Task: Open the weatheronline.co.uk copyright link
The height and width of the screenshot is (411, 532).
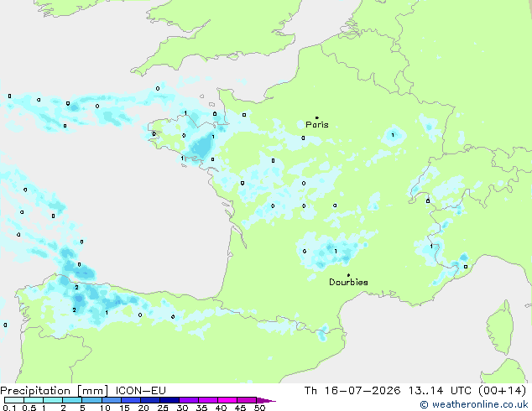Action: click(x=474, y=404)
